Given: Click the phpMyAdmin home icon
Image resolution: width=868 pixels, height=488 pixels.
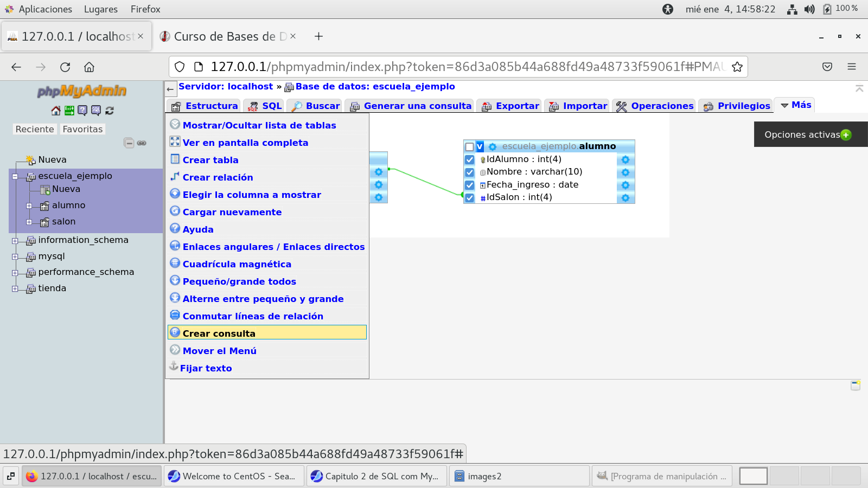Looking at the screenshot, I should pyautogui.click(x=56, y=111).
